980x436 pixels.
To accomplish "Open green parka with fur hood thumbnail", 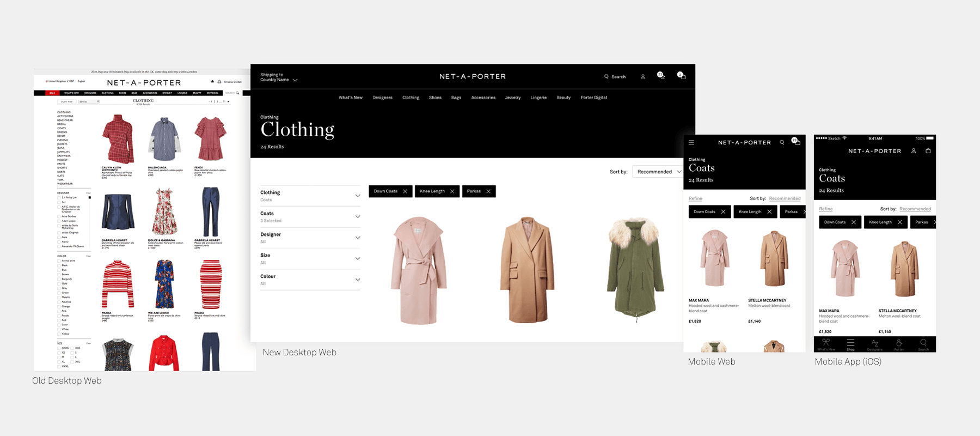I will [635, 269].
